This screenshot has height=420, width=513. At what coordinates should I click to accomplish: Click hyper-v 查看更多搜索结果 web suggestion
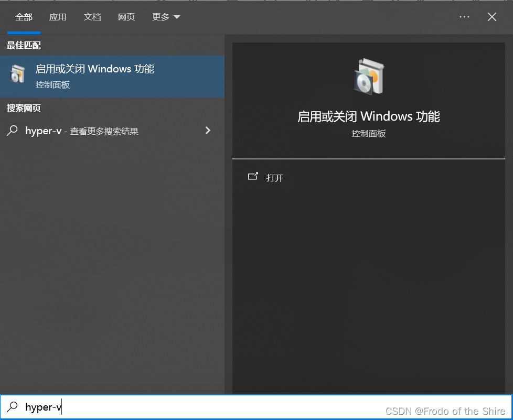click(112, 131)
